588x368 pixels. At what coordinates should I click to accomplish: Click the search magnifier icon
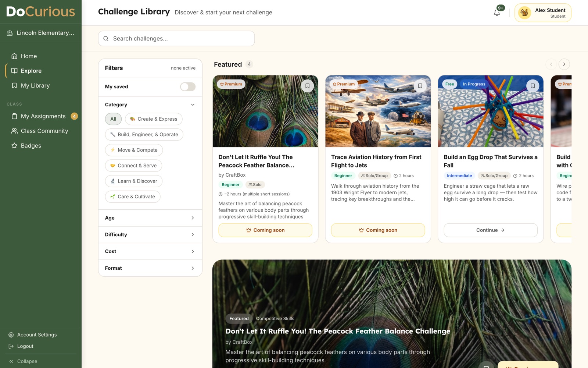click(x=106, y=39)
